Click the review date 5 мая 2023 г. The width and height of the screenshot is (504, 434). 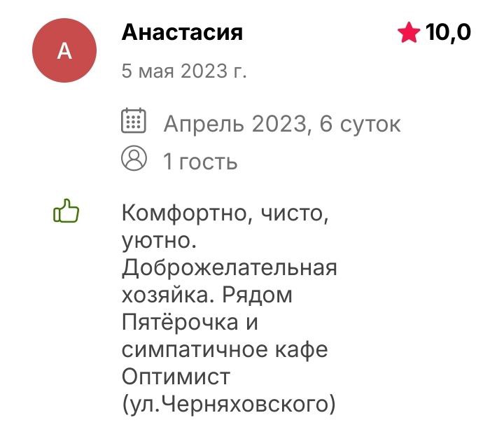[185, 71]
